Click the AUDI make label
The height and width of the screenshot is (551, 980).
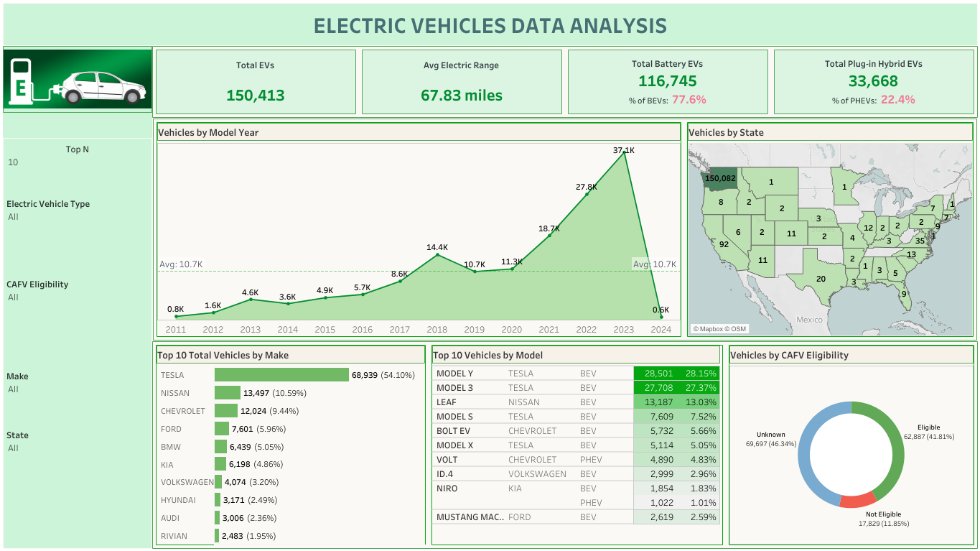(170, 518)
